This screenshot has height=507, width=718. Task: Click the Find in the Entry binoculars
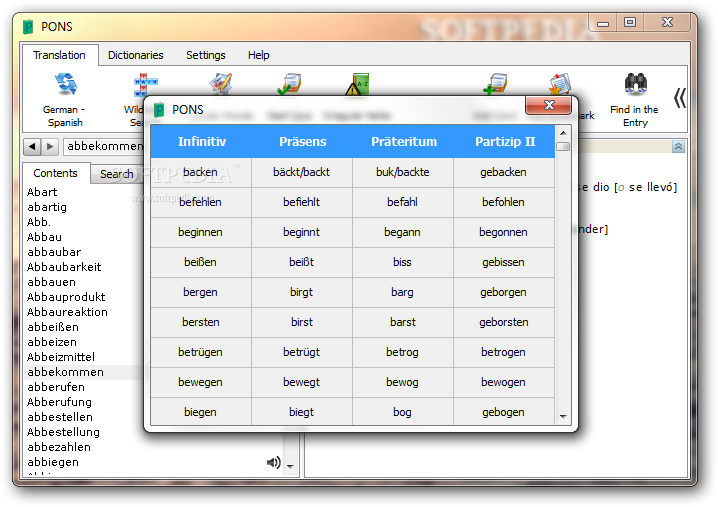(x=636, y=84)
